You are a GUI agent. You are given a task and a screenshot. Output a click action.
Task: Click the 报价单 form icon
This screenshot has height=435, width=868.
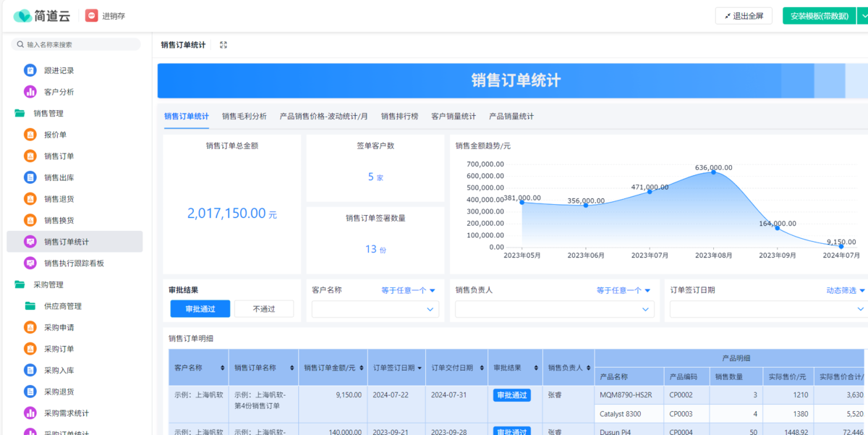[x=30, y=135]
